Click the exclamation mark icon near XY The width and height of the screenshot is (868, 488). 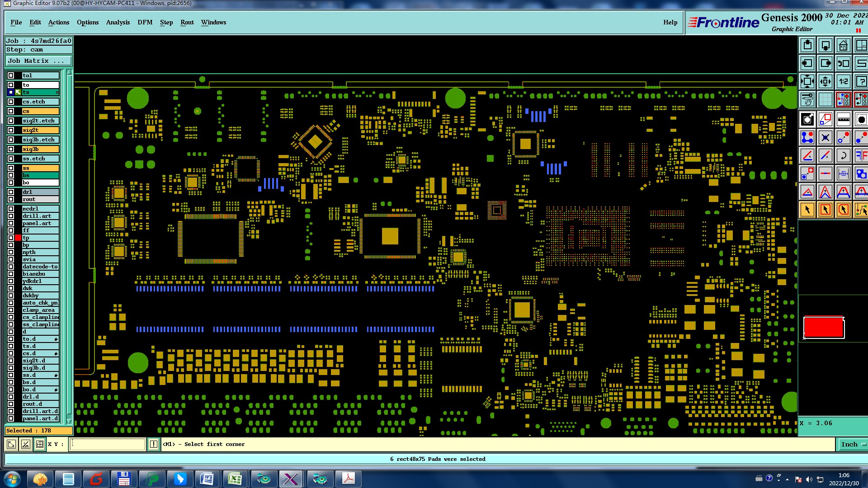(x=154, y=444)
